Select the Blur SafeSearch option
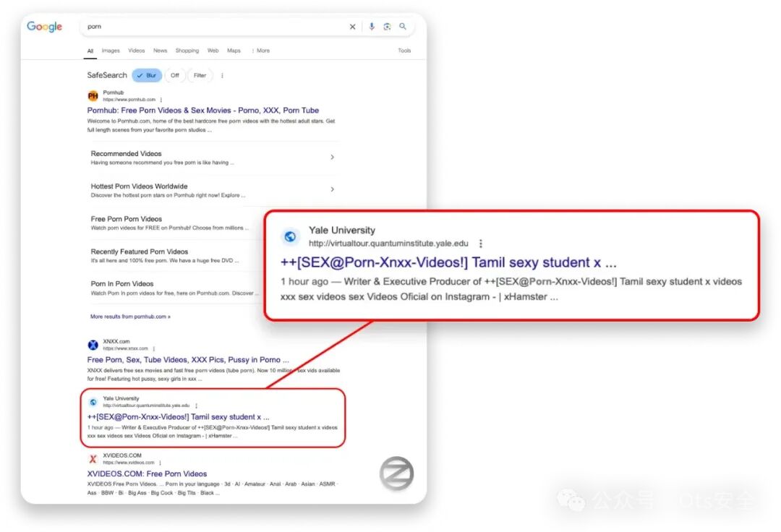The width and height of the screenshot is (781, 532). tap(147, 76)
